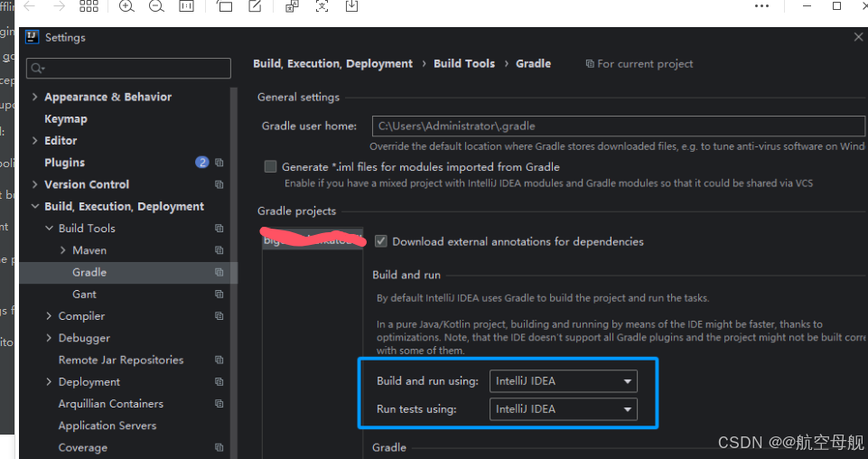Close the Settings dialog with the X
868x459 pixels.
(x=859, y=37)
